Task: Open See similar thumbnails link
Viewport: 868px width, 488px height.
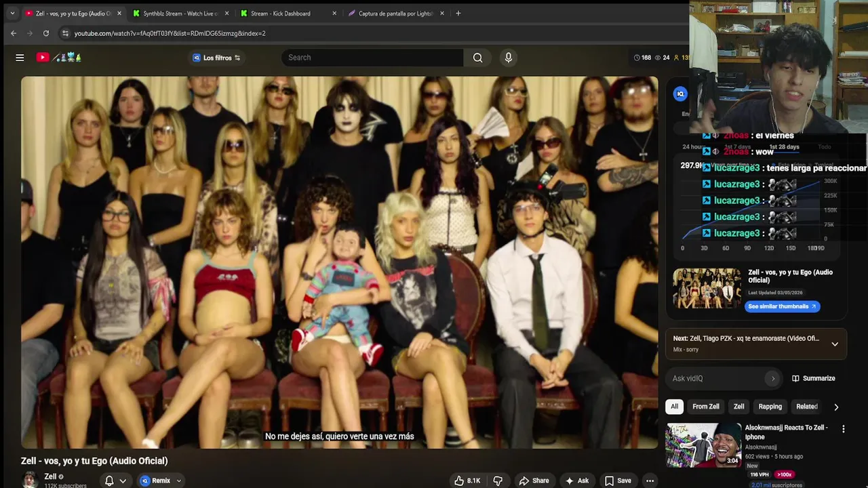Action: coord(782,306)
